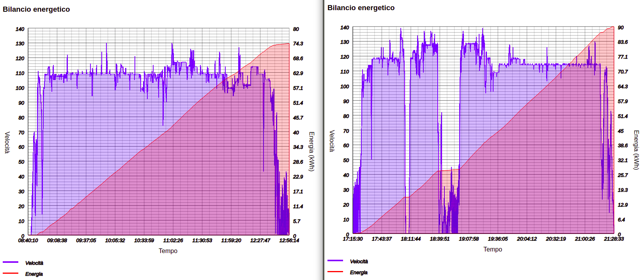
Task: Select the 68.6 energy axis value
Action: [298, 59]
